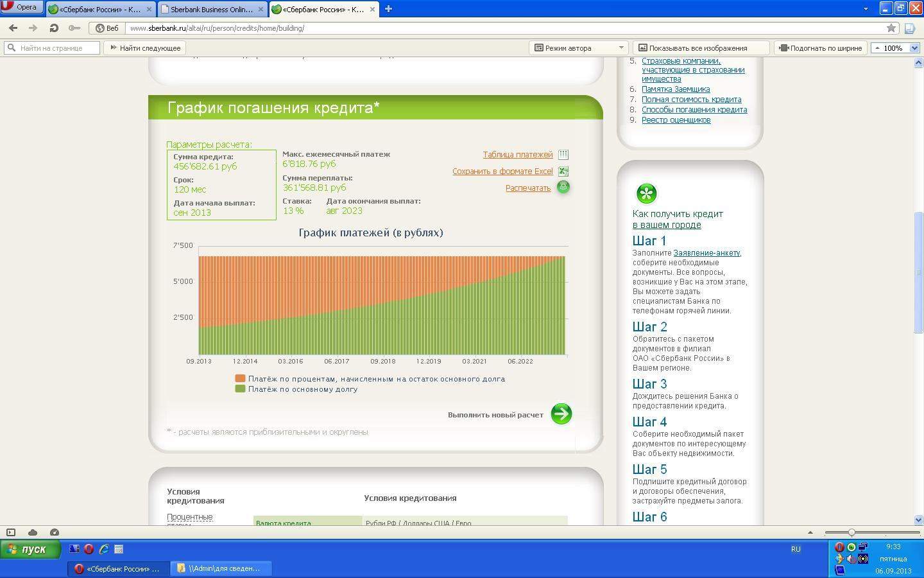Open the Таблица платежей link

tap(518, 154)
